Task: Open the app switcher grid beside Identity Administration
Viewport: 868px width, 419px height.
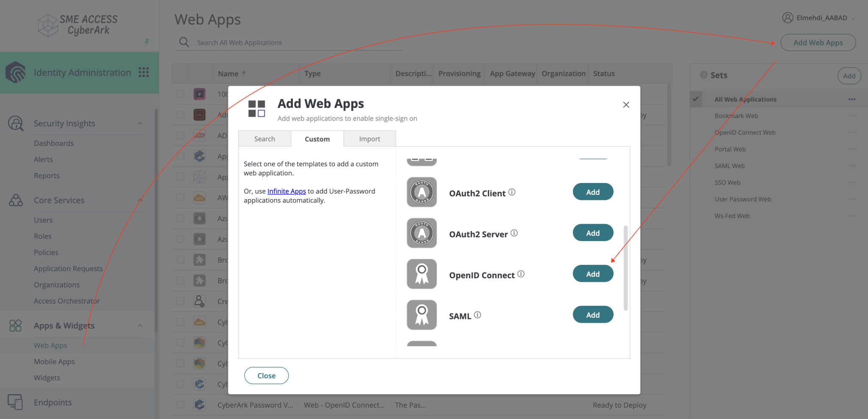Action: 144,72
